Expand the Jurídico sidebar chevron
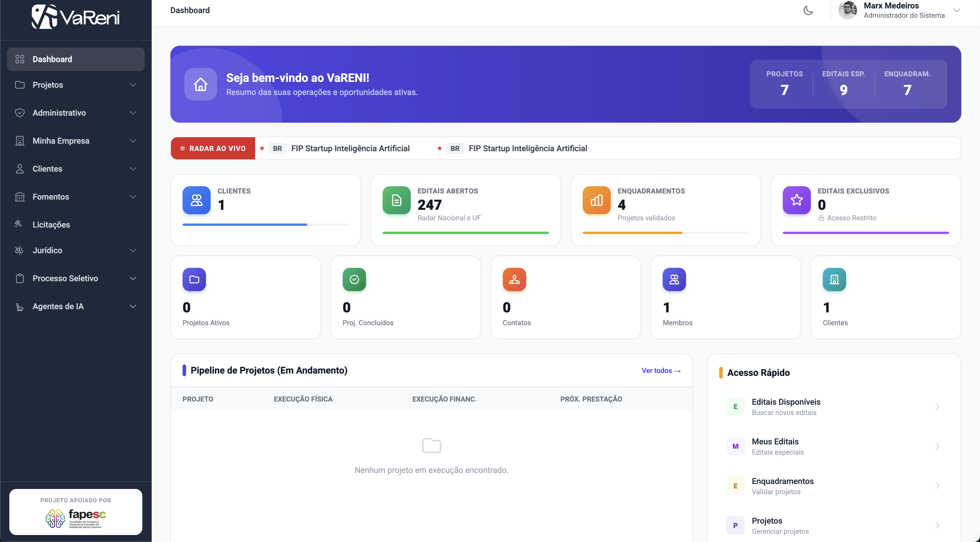The image size is (980, 542). 133,250
